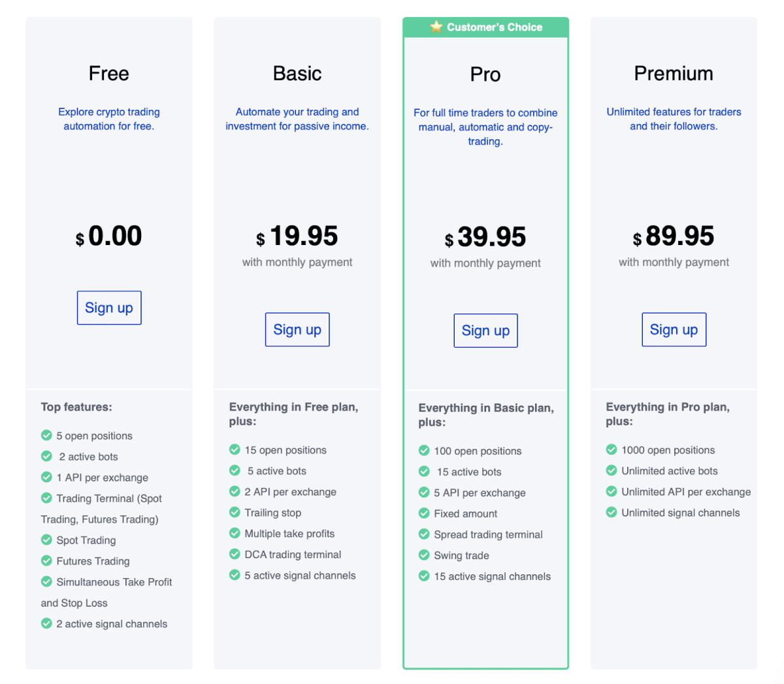Click Unlimited features for traders description

click(674, 119)
